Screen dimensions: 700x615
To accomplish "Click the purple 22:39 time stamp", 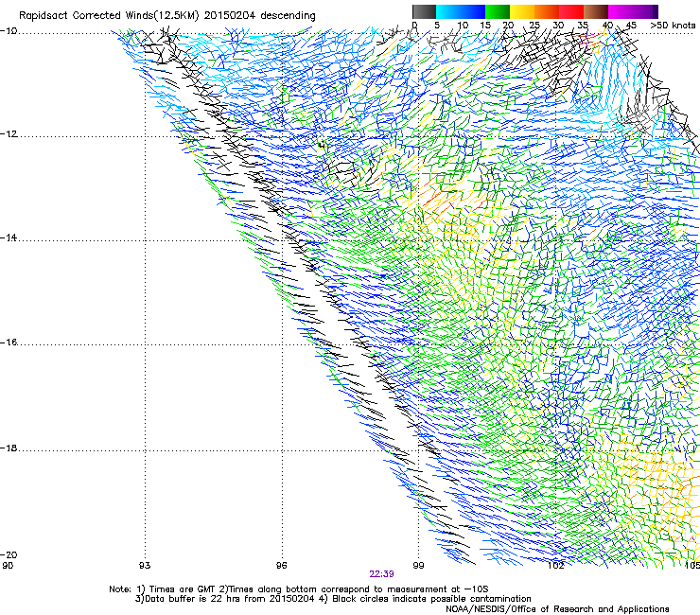I will tap(382, 574).
